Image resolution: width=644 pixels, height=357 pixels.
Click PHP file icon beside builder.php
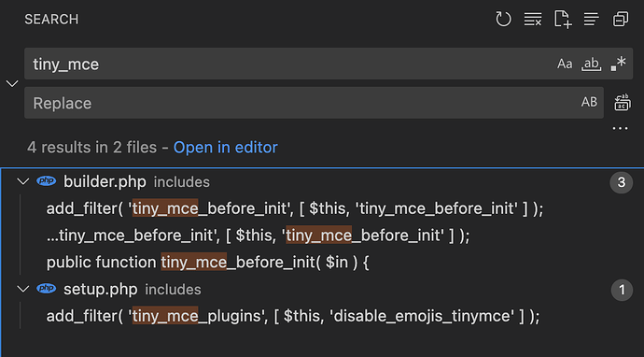pyautogui.click(x=47, y=181)
